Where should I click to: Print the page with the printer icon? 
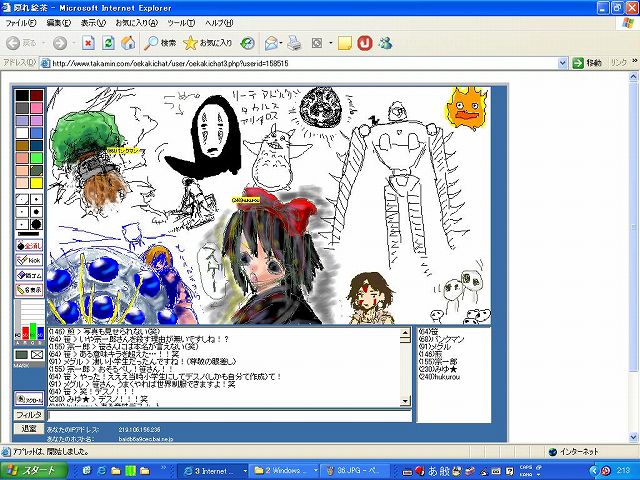click(x=294, y=43)
